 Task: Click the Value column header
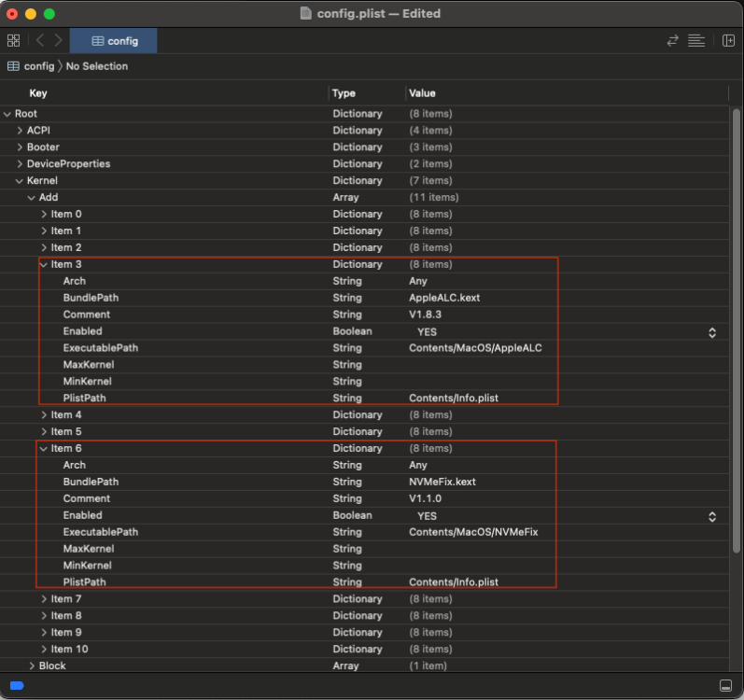[422, 93]
